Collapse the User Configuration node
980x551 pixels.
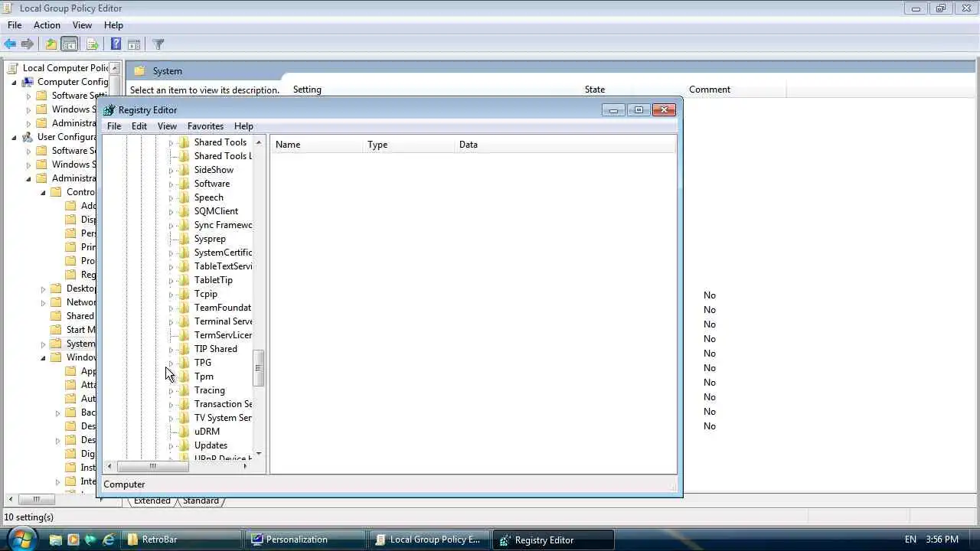14,137
